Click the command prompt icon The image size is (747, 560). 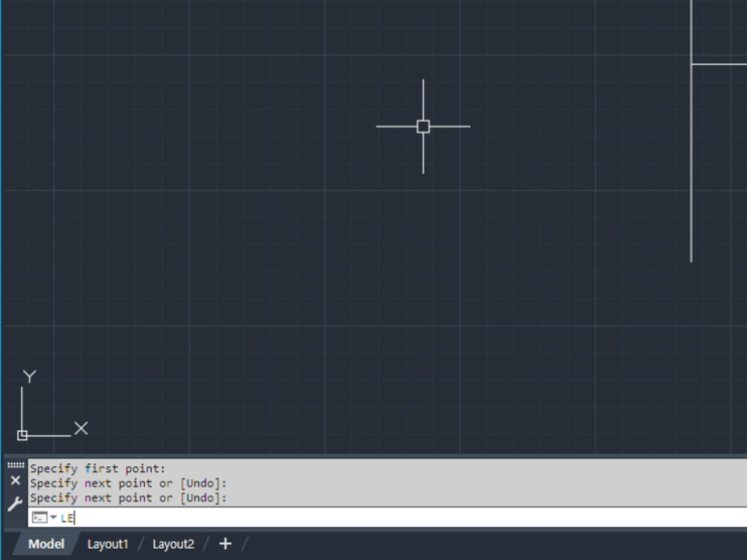pos(39,517)
